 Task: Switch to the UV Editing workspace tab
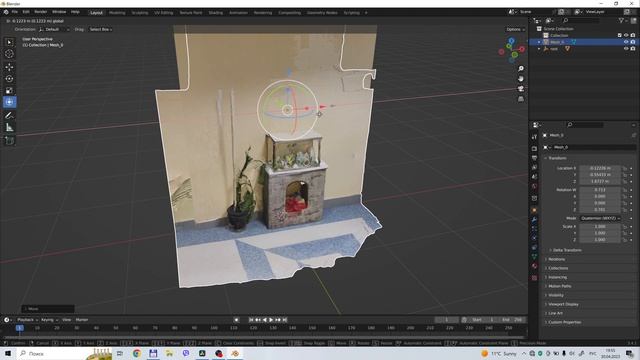click(164, 13)
